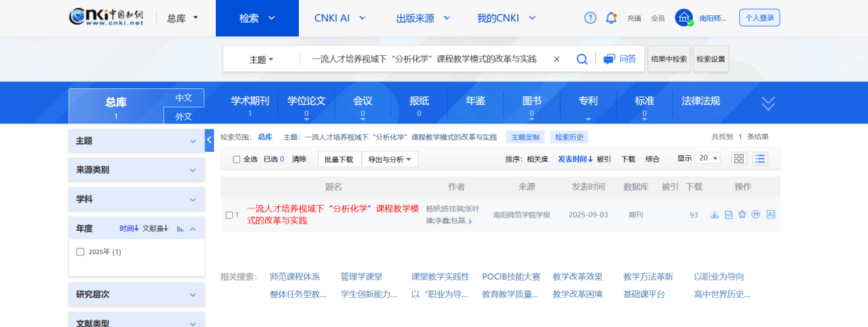Open the 显示 20 per-page dropdown
Image resolution: width=868 pixels, height=327 pixels.
point(707,159)
